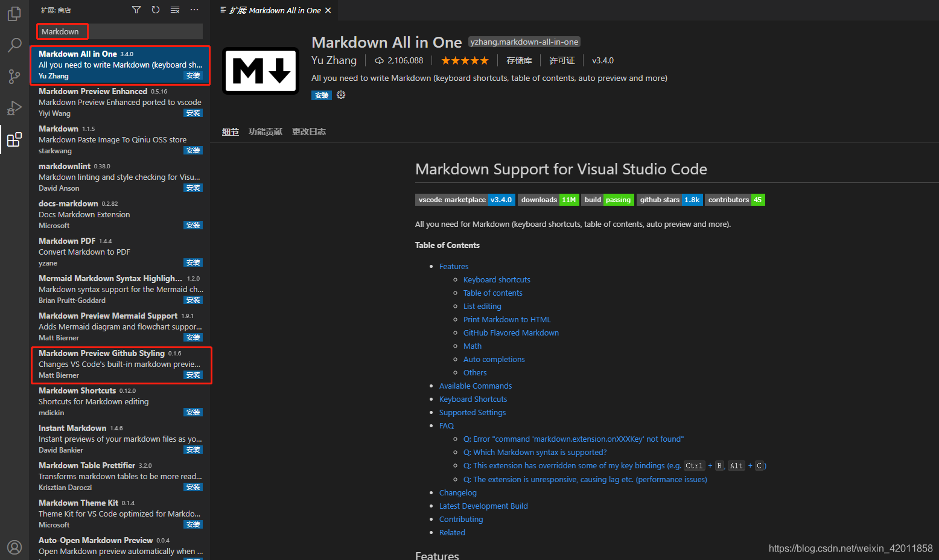Open the Math link

point(473,346)
